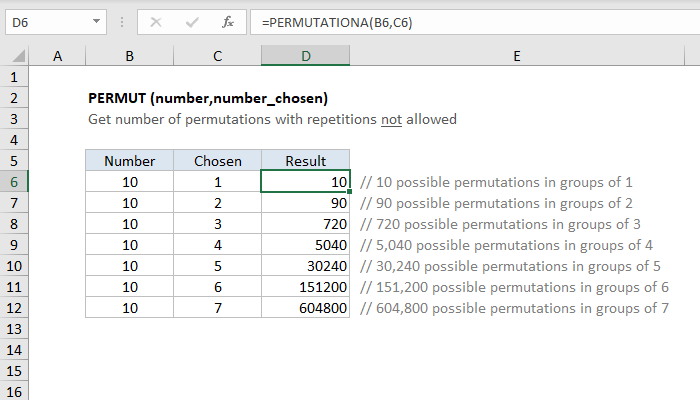
Task: Select row 5 header
Action: (14, 161)
